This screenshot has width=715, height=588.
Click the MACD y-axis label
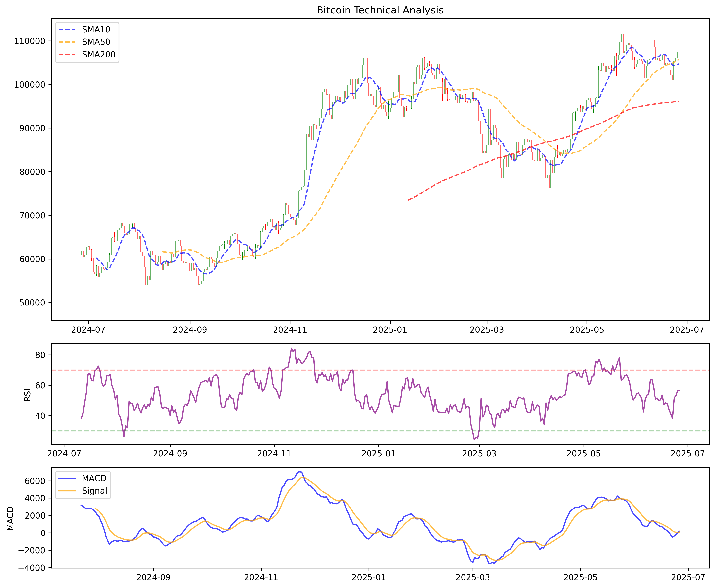10,518
